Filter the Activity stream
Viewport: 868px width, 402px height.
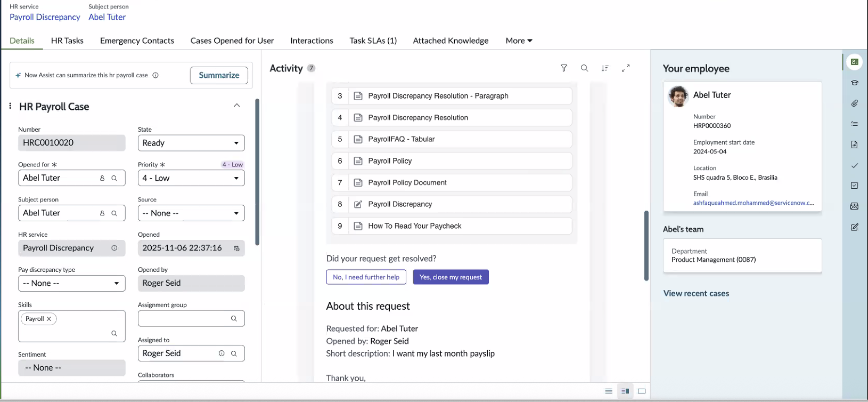point(564,68)
